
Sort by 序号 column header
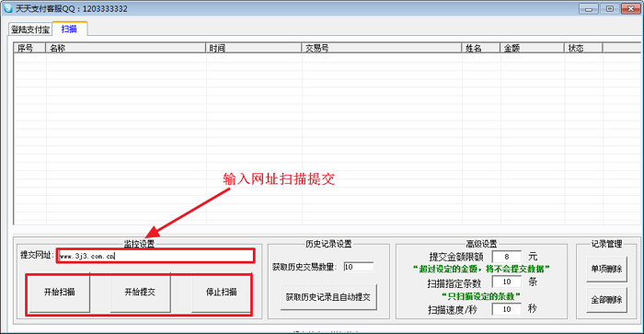[x=29, y=48]
